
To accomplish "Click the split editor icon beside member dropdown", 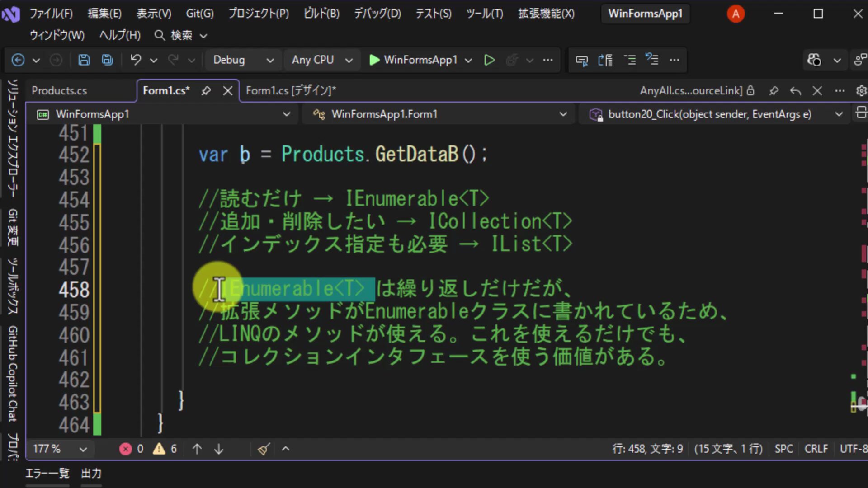I will pyautogui.click(x=861, y=113).
